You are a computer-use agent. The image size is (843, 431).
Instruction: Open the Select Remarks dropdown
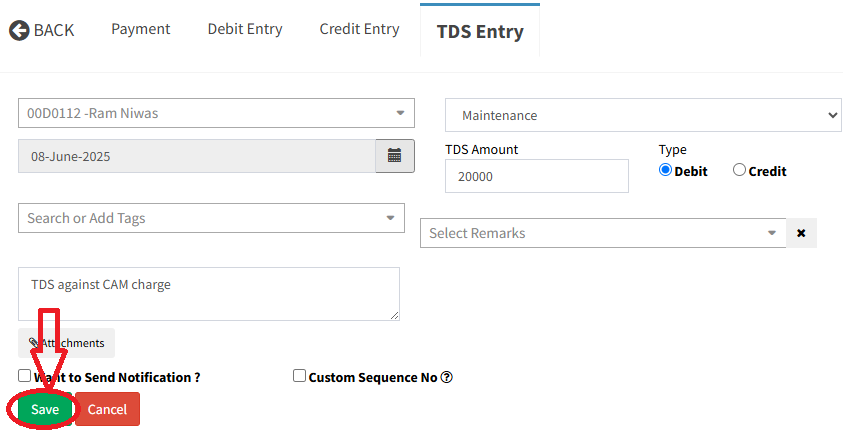point(603,233)
